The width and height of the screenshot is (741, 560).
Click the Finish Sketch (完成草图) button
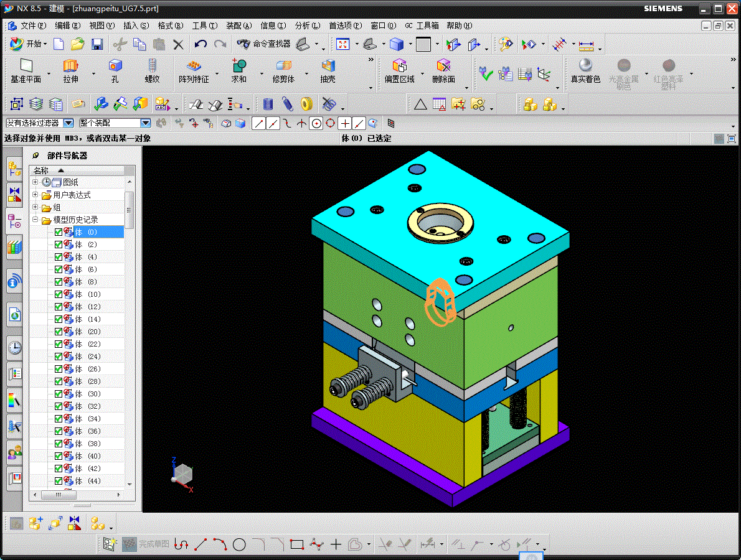146,544
